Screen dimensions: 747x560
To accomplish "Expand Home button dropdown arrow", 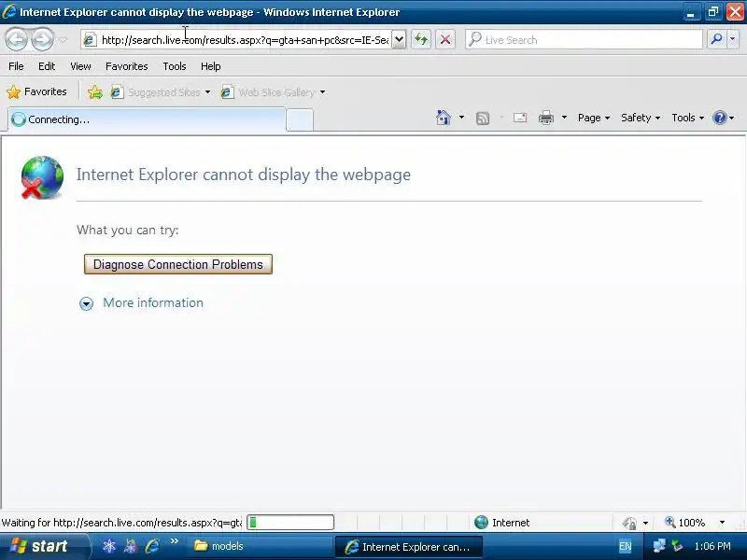I will 461,118.
